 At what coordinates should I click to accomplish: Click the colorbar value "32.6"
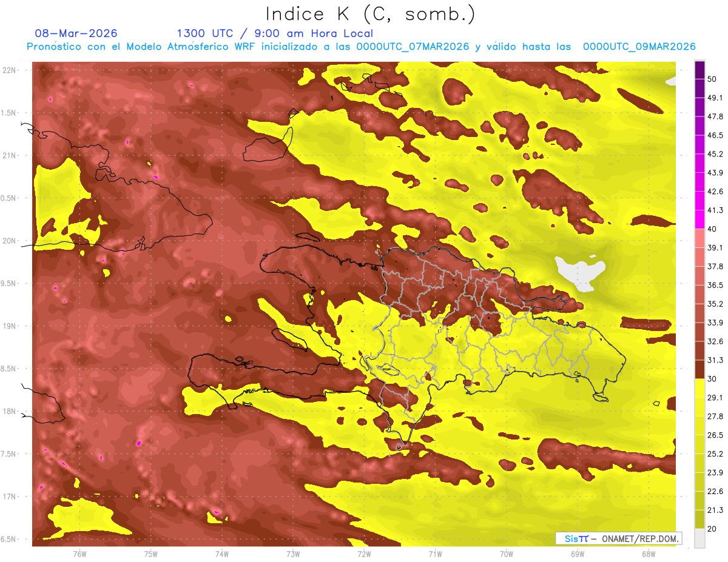[715, 341]
